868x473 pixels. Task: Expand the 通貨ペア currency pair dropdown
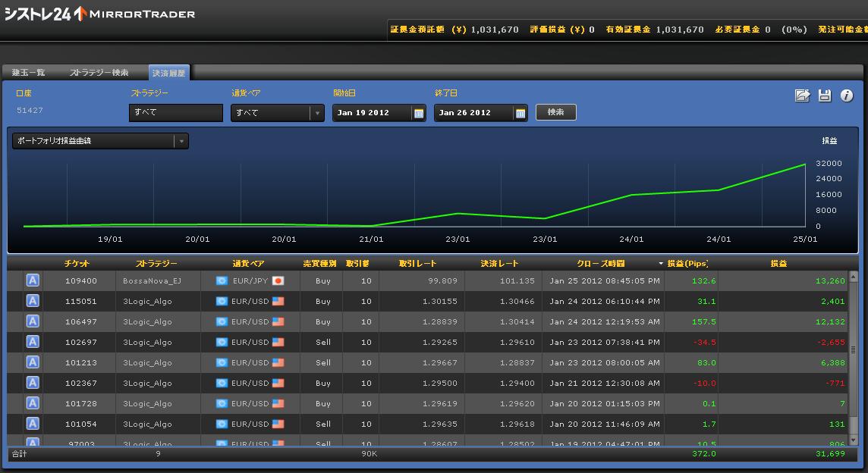(316, 113)
